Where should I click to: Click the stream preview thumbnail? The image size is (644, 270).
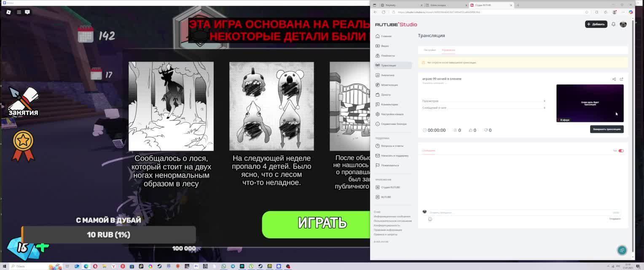coord(590,103)
